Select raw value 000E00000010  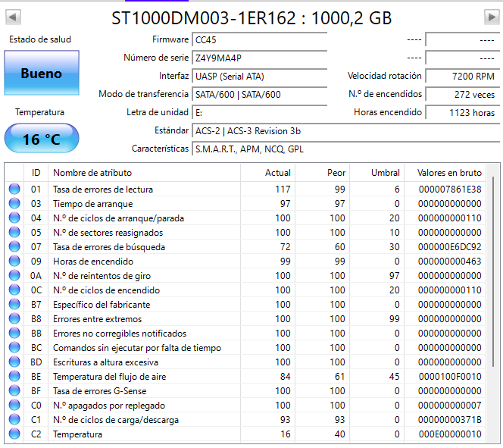[450, 434]
